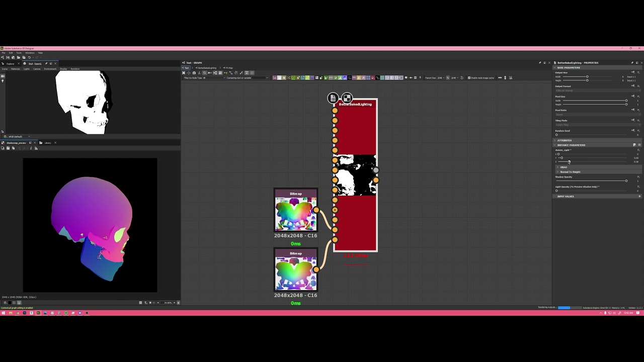
Task: Open the Materials menu in 3D view
Action: point(16,69)
